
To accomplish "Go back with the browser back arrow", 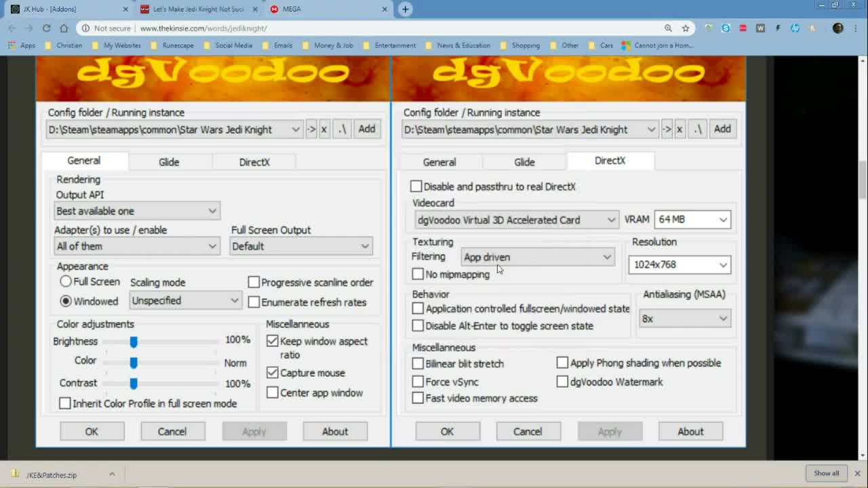I will [x=12, y=28].
